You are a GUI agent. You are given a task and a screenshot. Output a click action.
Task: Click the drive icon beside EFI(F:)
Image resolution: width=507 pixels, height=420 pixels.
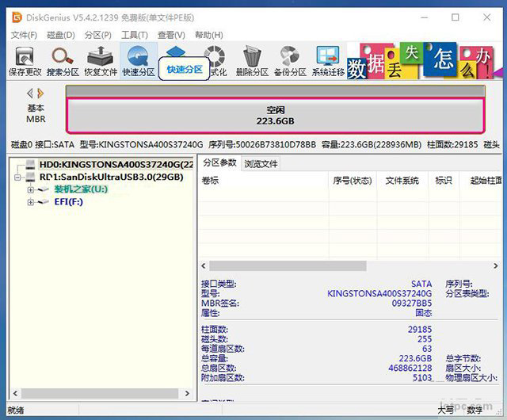43,202
